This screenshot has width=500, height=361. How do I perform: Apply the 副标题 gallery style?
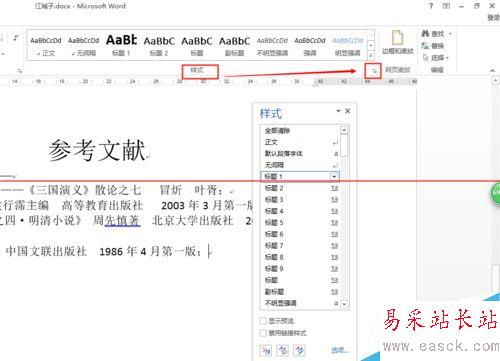pos(234,46)
